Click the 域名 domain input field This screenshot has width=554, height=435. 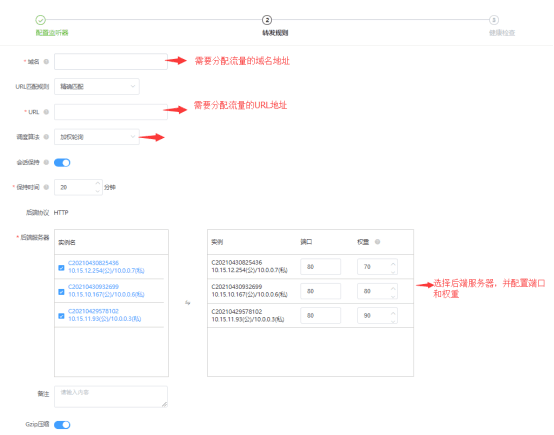point(111,61)
